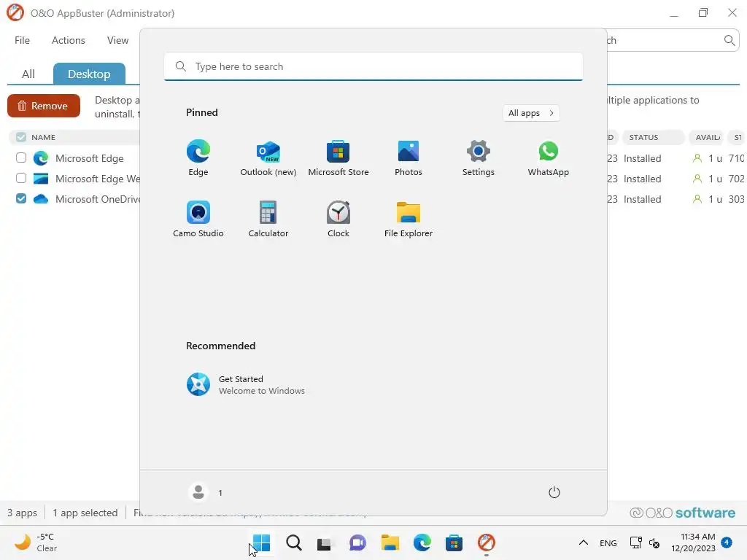Expand All apps list

[531, 113]
